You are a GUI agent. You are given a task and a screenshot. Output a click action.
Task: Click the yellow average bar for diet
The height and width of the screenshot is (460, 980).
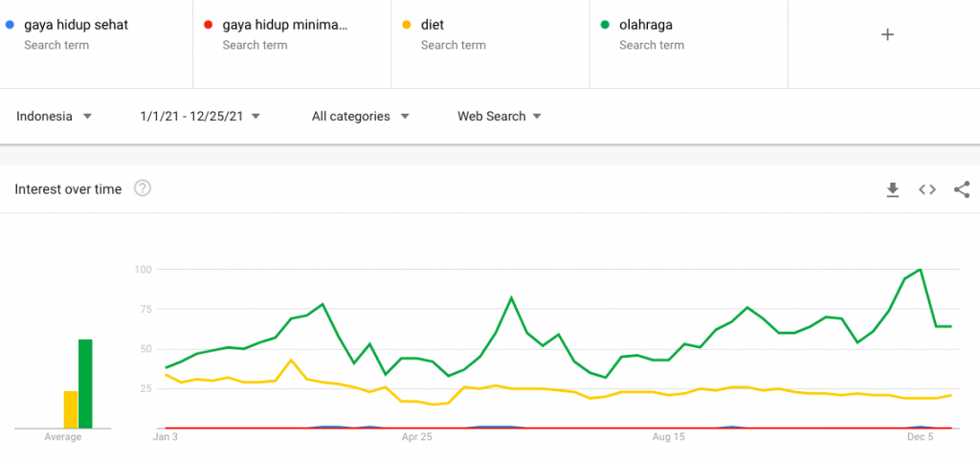pyautogui.click(x=71, y=409)
